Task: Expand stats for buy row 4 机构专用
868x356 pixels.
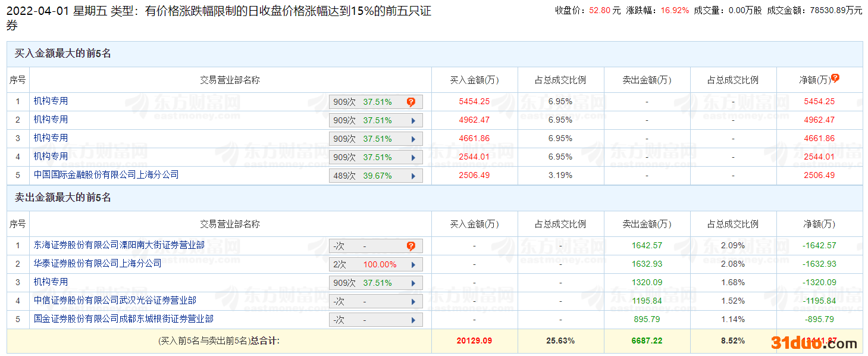Action: 413,157
